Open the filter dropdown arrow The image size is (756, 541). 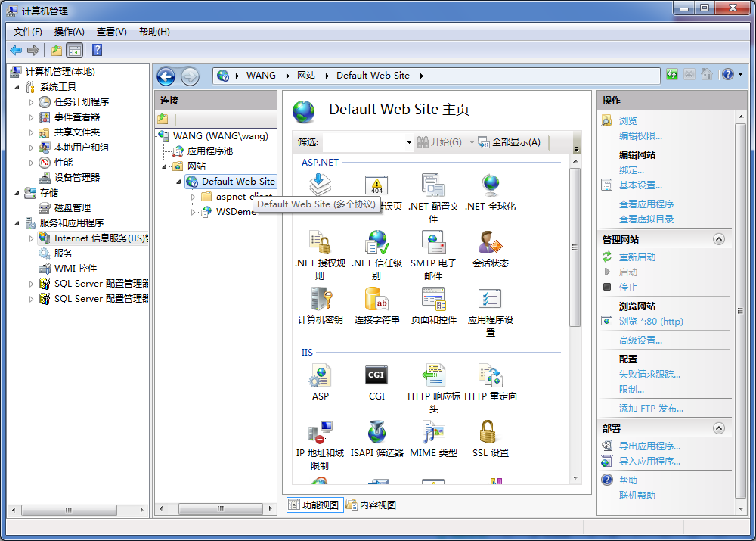[409, 142]
